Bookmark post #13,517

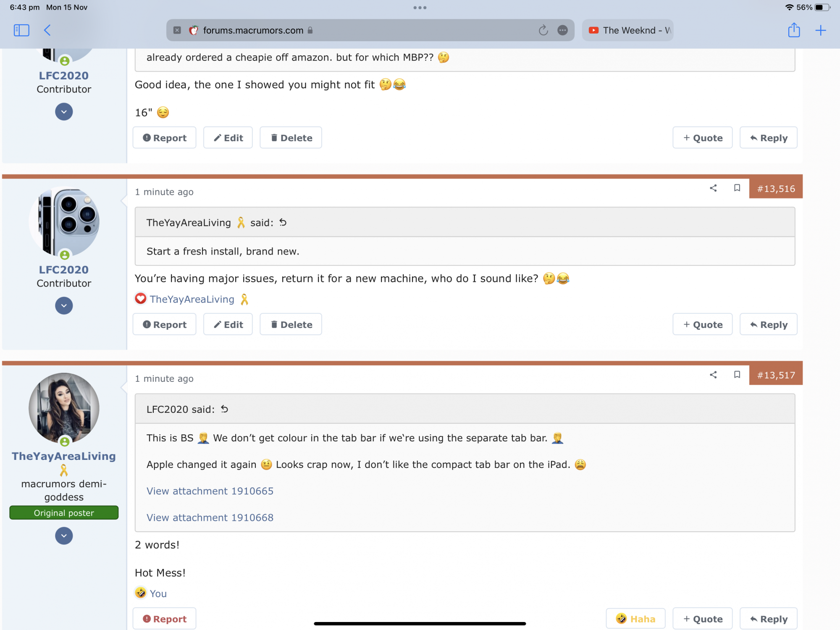pyautogui.click(x=737, y=375)
